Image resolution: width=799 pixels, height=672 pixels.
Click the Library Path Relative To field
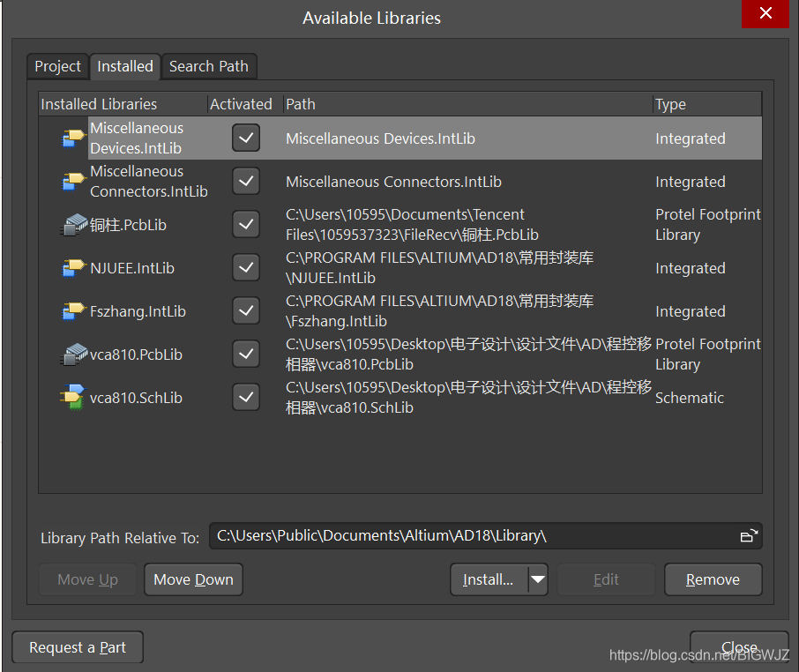[472, 536]
